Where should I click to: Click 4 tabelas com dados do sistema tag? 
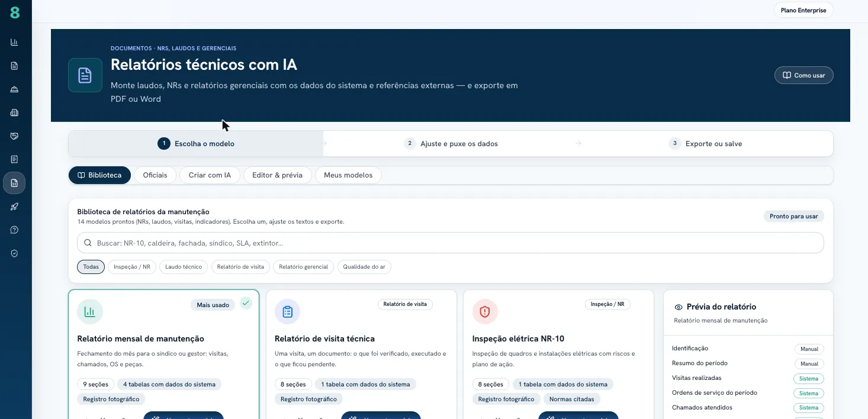click(169, 384)
